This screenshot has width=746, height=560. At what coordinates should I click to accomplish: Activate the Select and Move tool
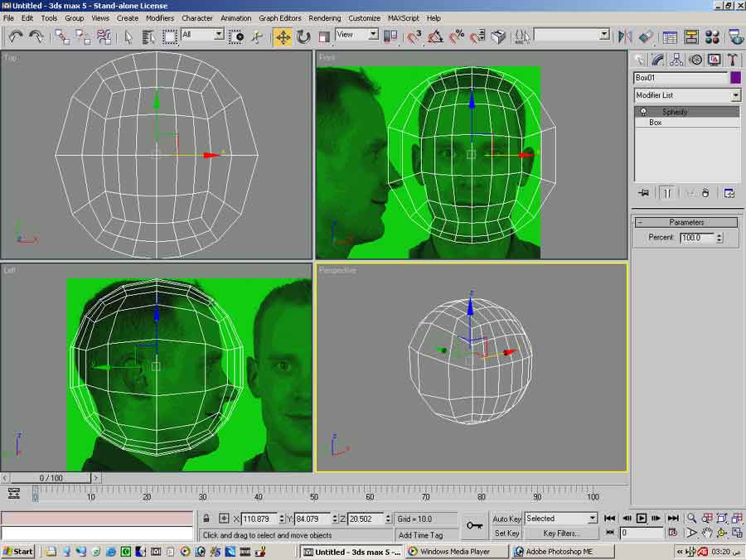click(x=283, y=36)
